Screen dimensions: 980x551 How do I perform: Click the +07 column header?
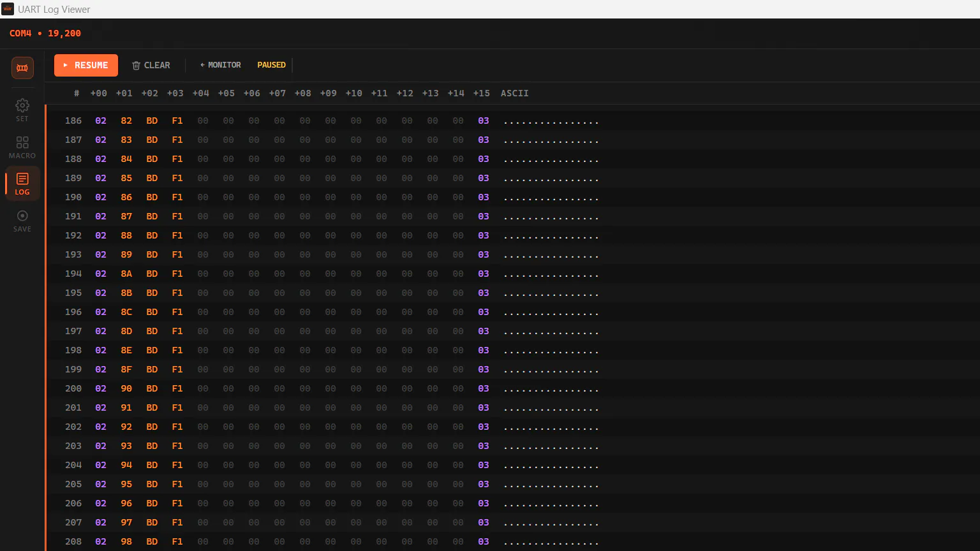(278, 93)
